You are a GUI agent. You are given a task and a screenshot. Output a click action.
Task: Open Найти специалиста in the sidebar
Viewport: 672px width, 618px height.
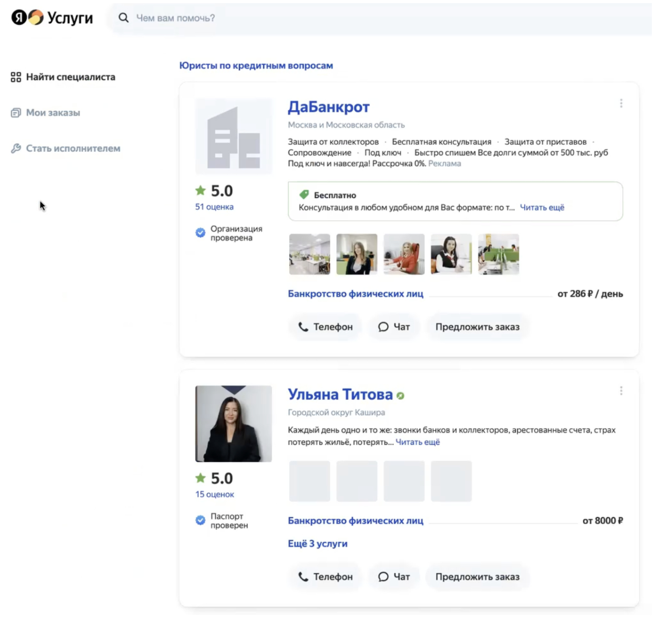coord(70,77)
